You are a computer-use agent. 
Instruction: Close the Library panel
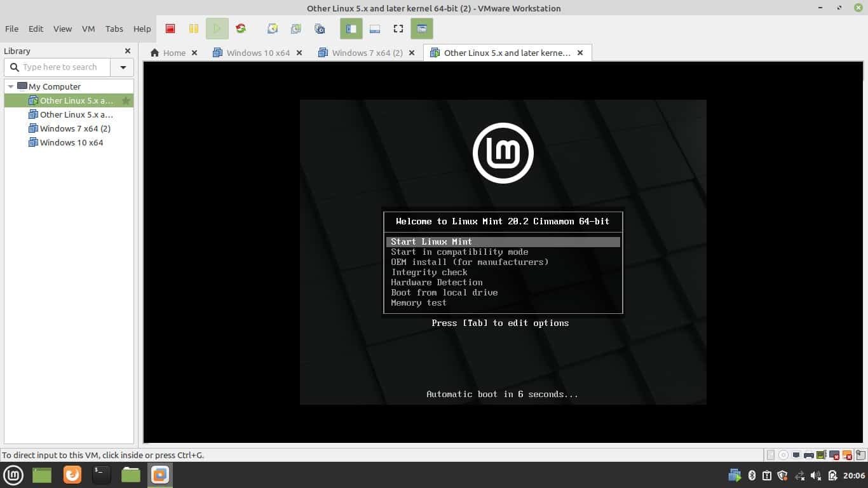[x=128, y=51]
